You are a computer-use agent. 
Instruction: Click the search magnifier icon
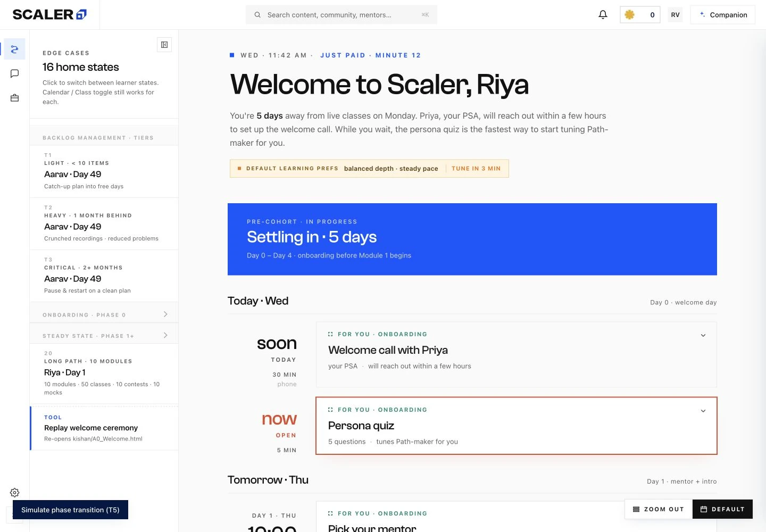click(x=257, y=15)
